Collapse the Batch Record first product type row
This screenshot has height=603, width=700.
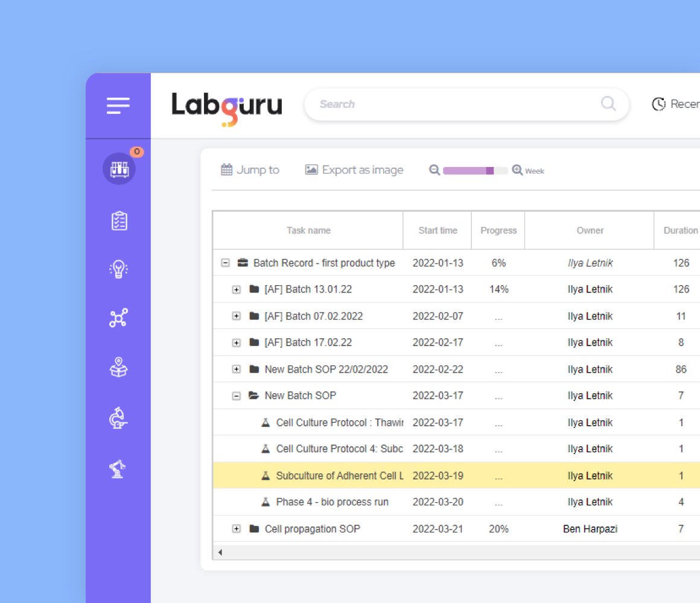(224, 263)
